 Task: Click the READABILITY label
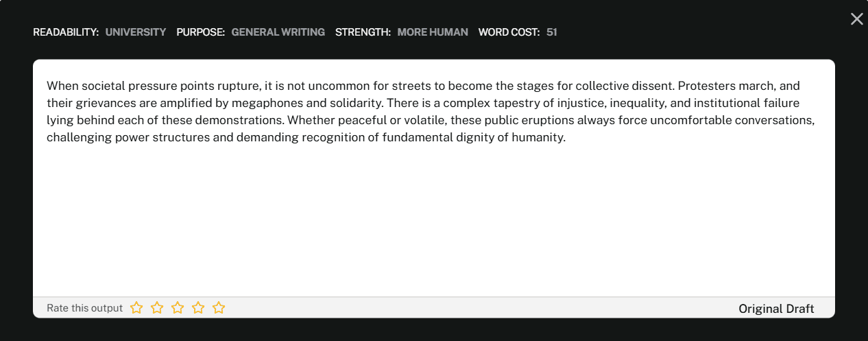(66, 32)
